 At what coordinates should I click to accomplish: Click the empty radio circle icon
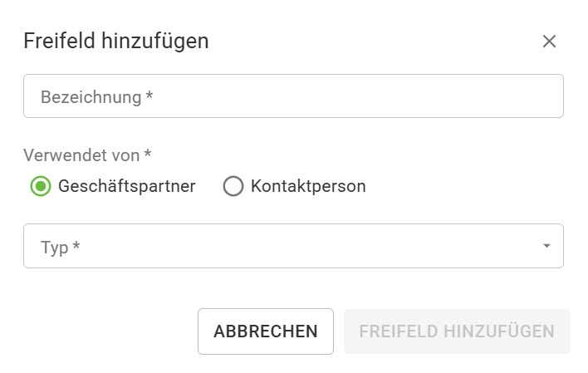tap(233, 186)
